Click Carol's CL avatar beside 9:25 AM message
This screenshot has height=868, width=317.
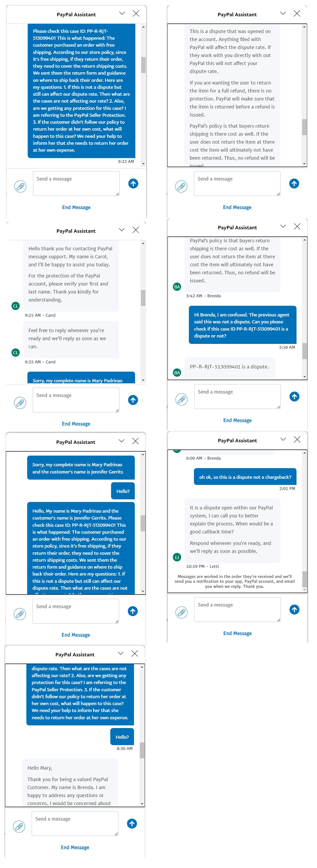pos(15,306)
